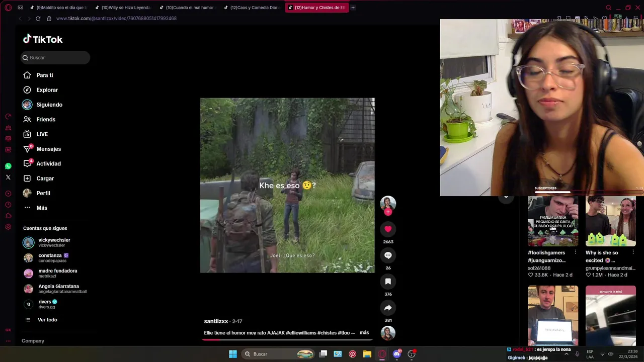Switch to 'Willy se Hizo Leyenda' tab
Image resolution: width=644 pixels, height=362 pixels.
point(122,8)
